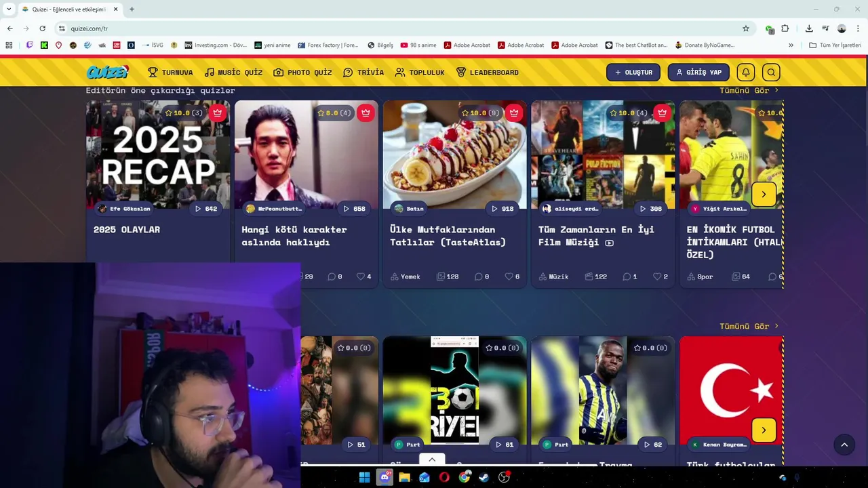
Task: Open Investing.com bookmark
Action: pos(216,45)
